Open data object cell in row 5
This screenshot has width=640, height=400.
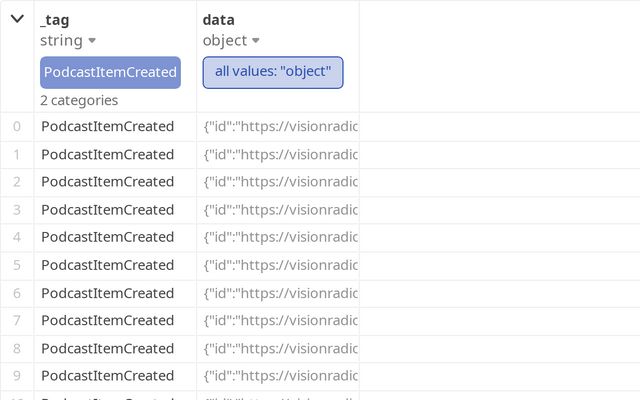coord(279,265)
